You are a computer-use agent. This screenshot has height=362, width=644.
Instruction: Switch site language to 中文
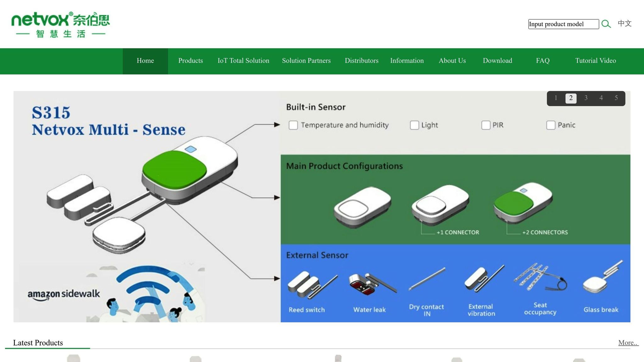pos(625,24)
